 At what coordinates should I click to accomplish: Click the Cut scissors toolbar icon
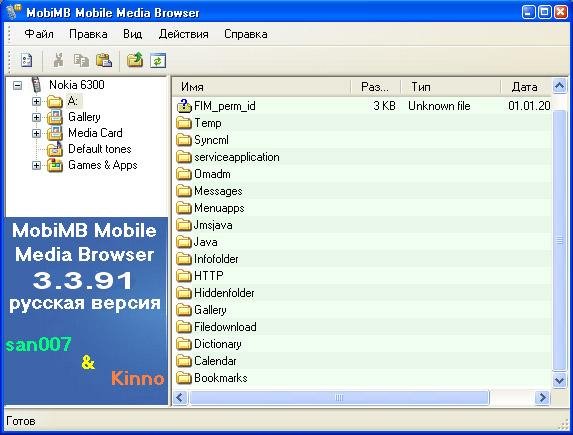tap(58, 60)
